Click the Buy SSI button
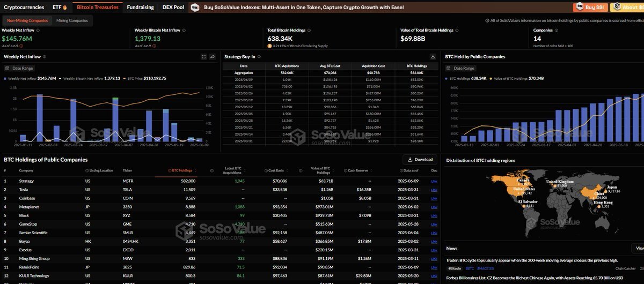The image size is (644, 284). [x=590, y=8]
